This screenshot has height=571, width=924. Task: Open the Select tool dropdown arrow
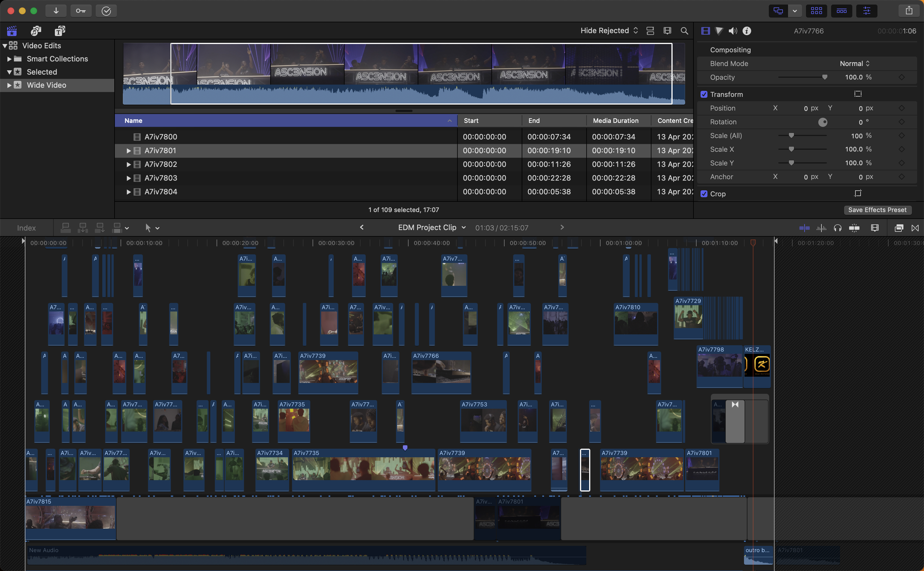(x=157, y=228)
